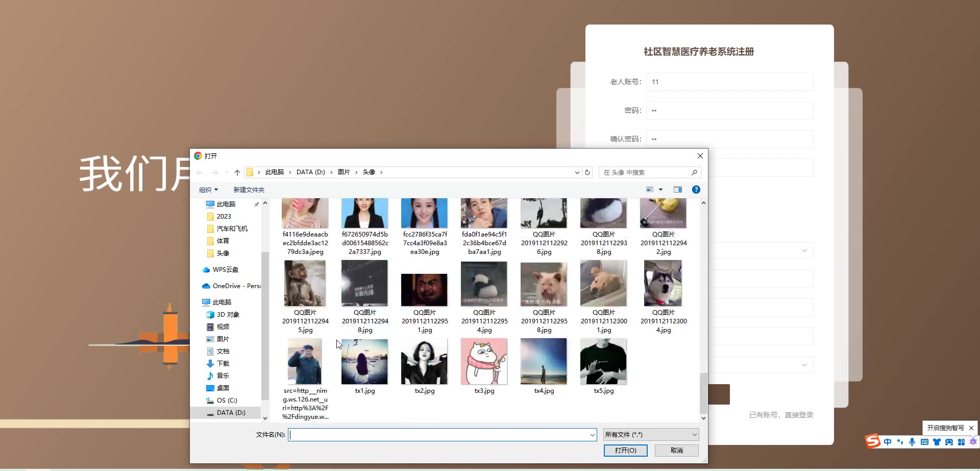Expand the chevron after DATA (D:) in the address bar
The image size is (980, 471).
pyautogui.click(x=331, y=173)
